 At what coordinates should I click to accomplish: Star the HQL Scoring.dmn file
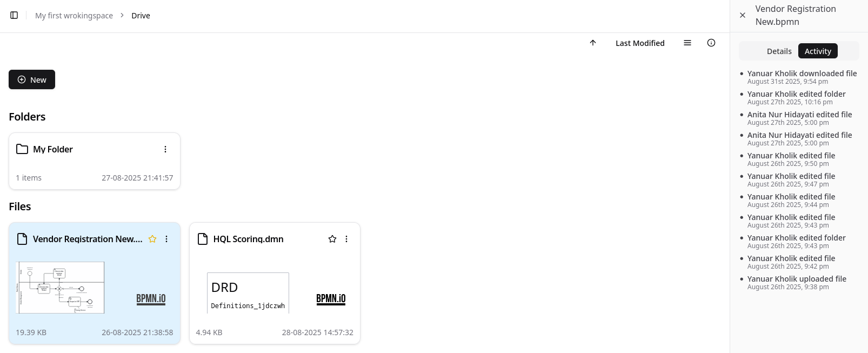[332, 239]
